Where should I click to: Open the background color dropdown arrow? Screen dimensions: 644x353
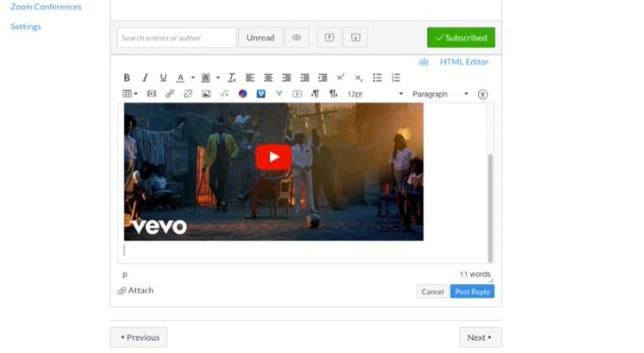tap(218, 78)
